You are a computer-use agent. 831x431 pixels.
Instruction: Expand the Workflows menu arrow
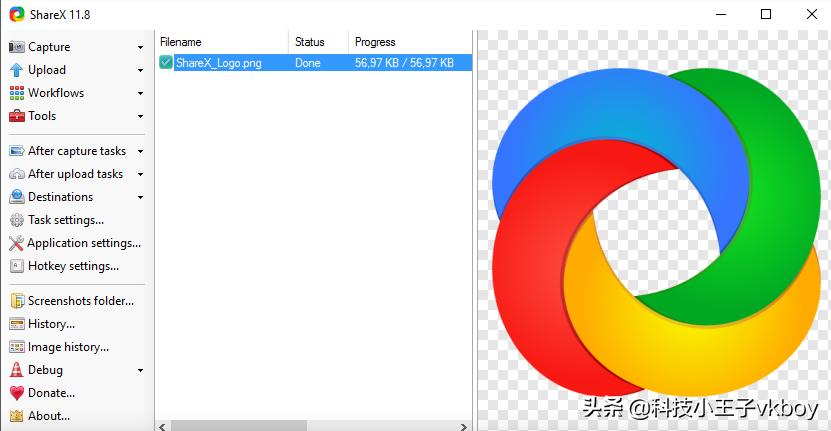pos(140,93)
